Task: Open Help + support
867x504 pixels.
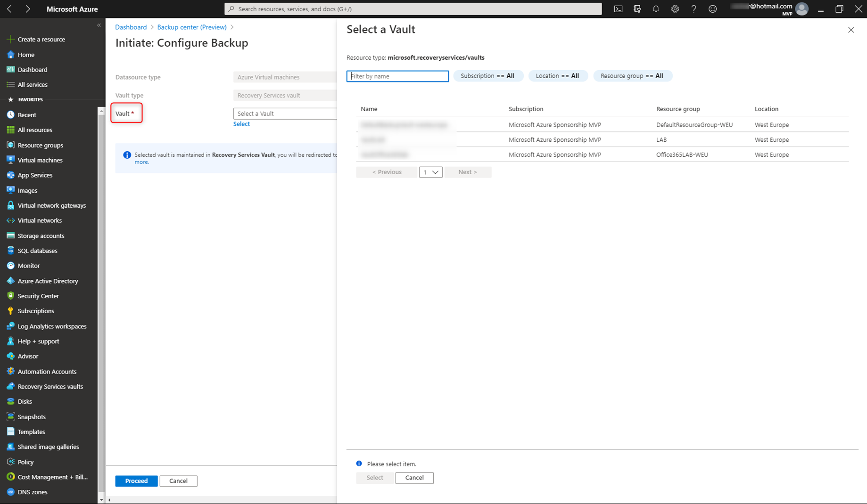Action: (x=38, y=341)
